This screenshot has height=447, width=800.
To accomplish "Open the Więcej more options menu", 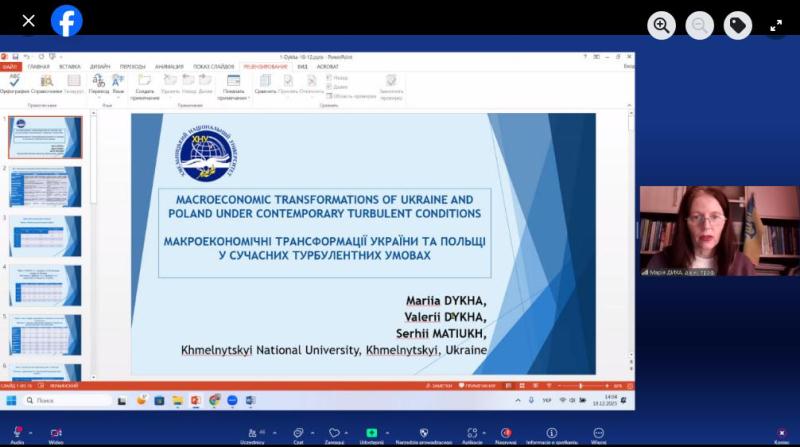I will tap(598, 434).
